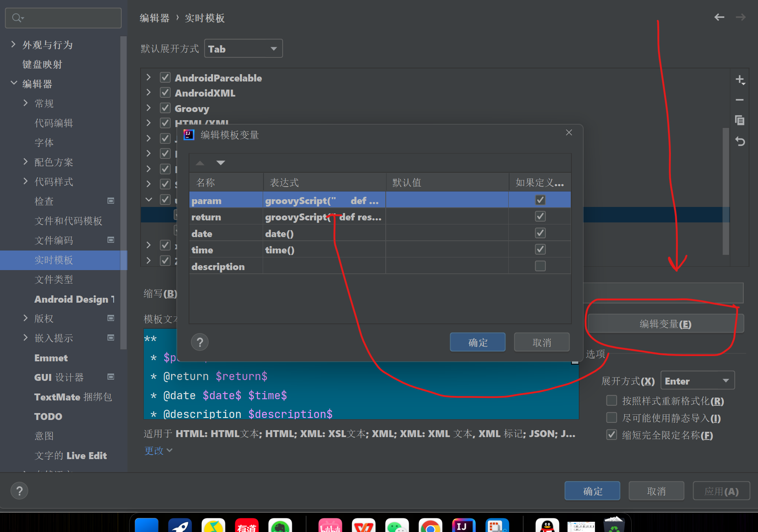Click the project-level icon beside 检查
The width and height of the screenshot is (758, 532).
(111, 201)
